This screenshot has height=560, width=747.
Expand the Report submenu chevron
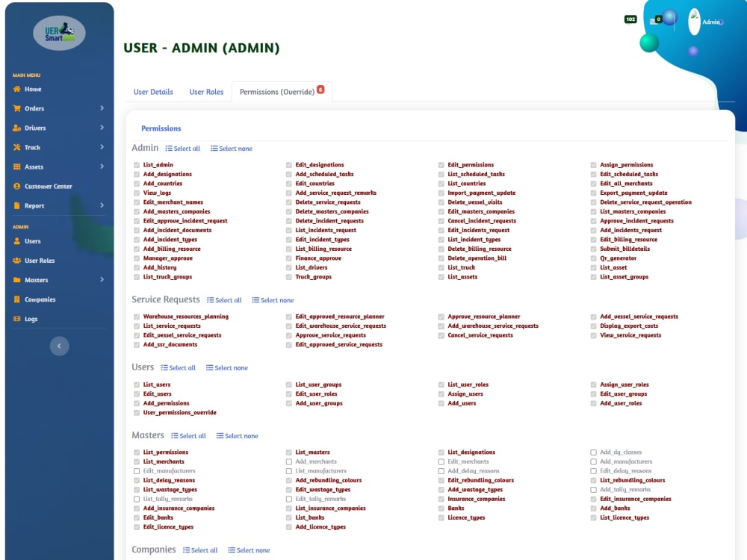click(102, 205)
